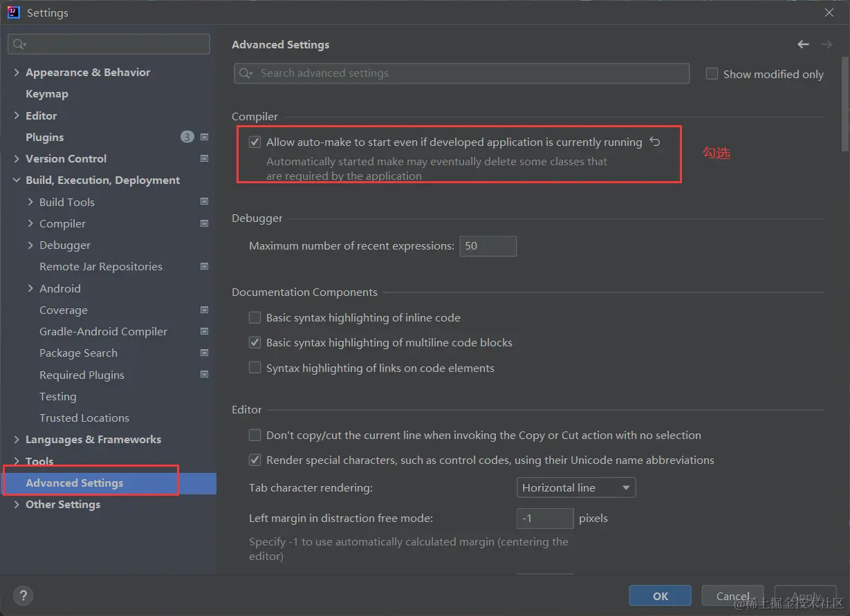Click project-level icon beside Coverage
This screenshot has width=850, height=616.
(x=204, y=310)
